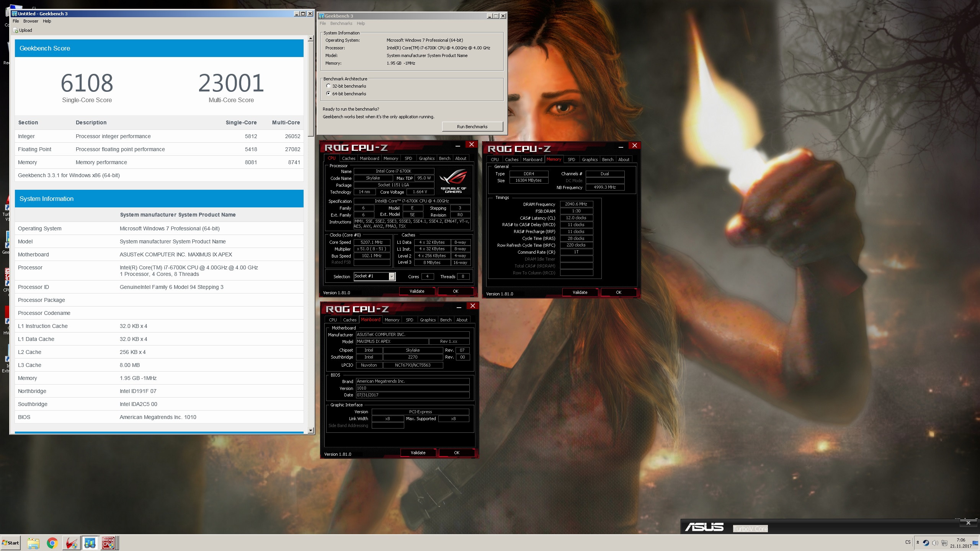Open About tab in CPU-Z Memory window
The image size is (980, 551).
coord(624,160)
